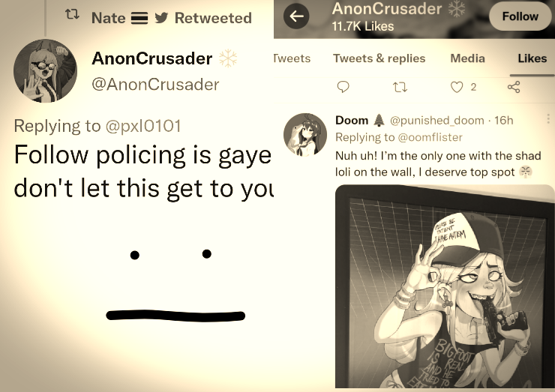Open the @punished_doom handle link
This screenshot has height=392, width=555.
pos(436,121)
